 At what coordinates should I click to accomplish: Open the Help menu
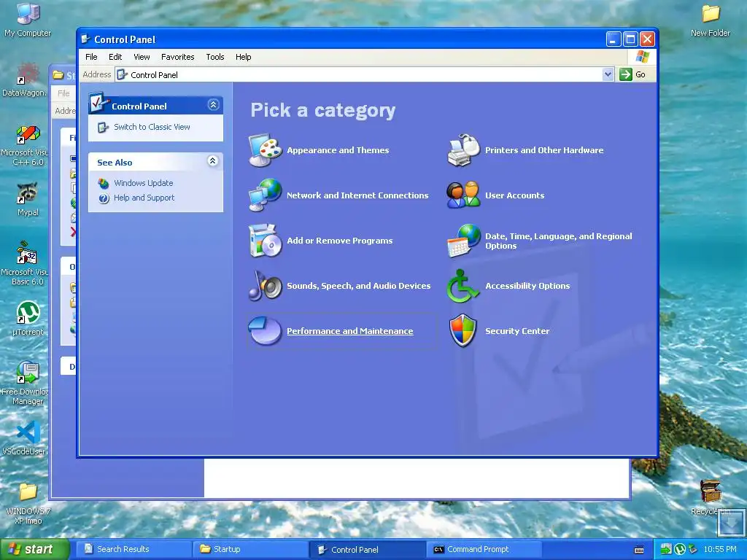point(243,57)
